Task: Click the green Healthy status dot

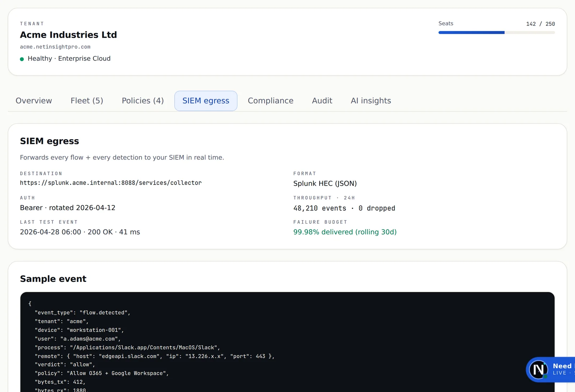Action: 22,59
